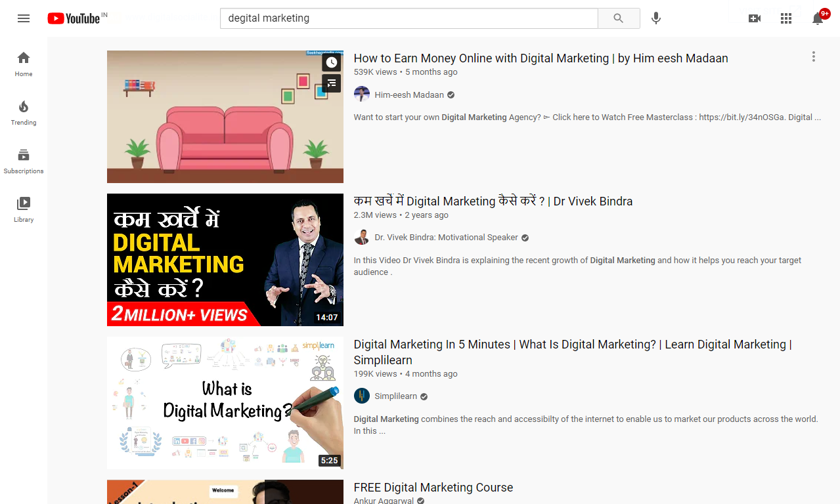Open Dr Vivek Bindra video title
Viewport: 840px width, 504px height.
493,201
